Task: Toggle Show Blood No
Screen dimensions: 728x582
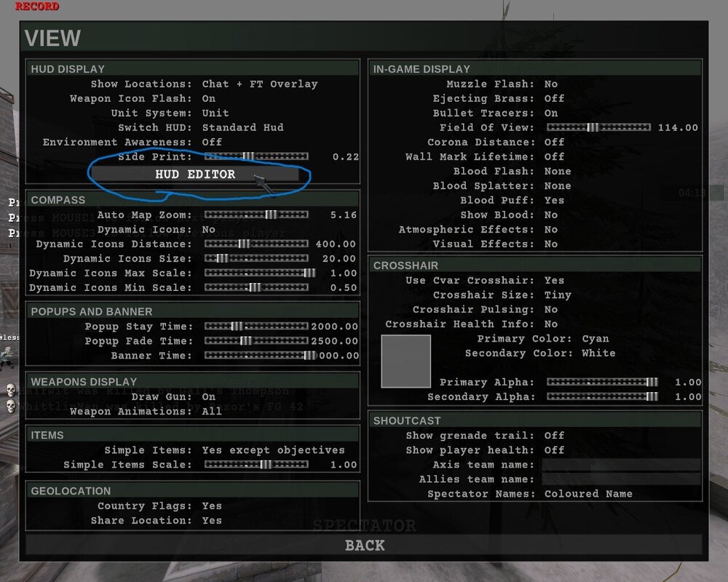Action: [551, 215]
